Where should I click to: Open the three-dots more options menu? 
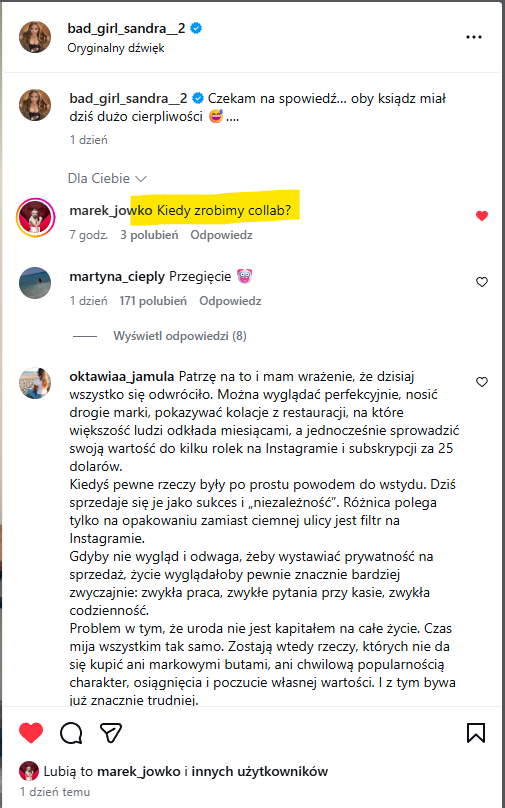(x=473, y=37)
